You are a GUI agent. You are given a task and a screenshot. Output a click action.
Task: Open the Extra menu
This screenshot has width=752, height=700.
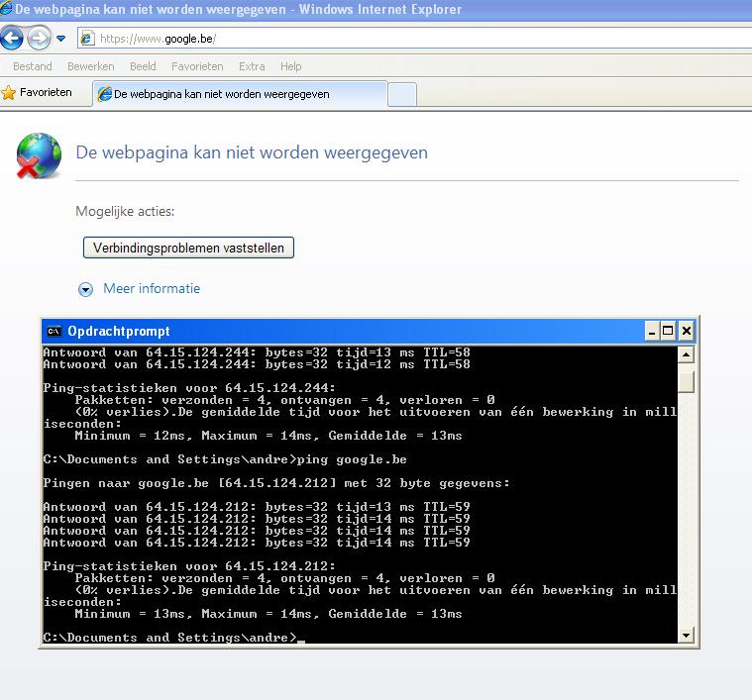coord(252,66)
